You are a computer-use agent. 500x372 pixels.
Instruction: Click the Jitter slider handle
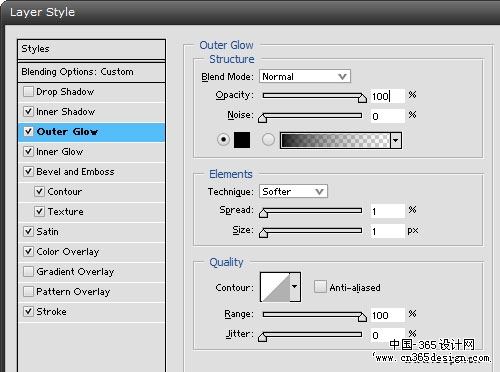[263, 337]
